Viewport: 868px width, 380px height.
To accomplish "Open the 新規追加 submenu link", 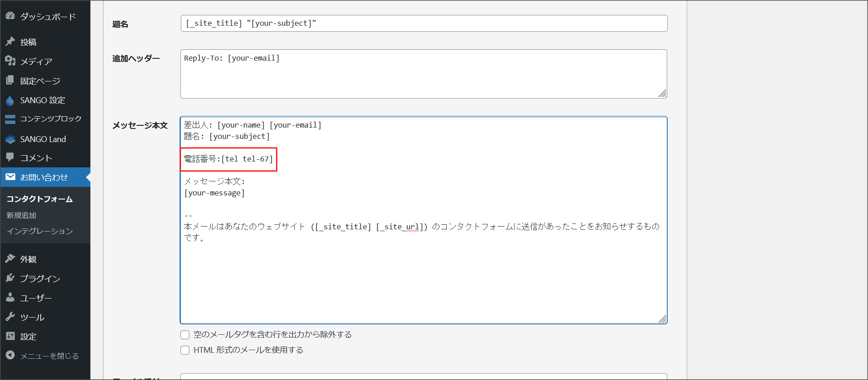I will [21, 215].
